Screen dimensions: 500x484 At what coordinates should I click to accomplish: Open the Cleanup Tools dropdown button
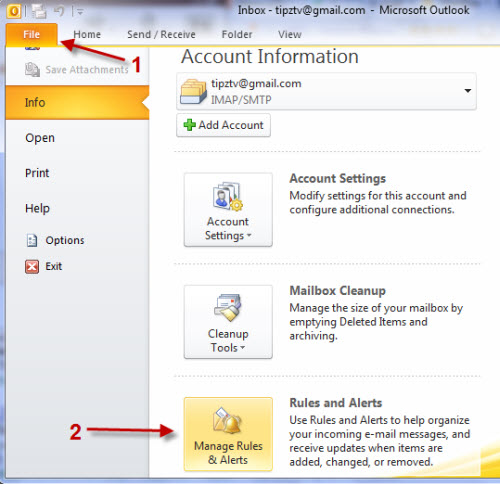[x=228, y=322]
